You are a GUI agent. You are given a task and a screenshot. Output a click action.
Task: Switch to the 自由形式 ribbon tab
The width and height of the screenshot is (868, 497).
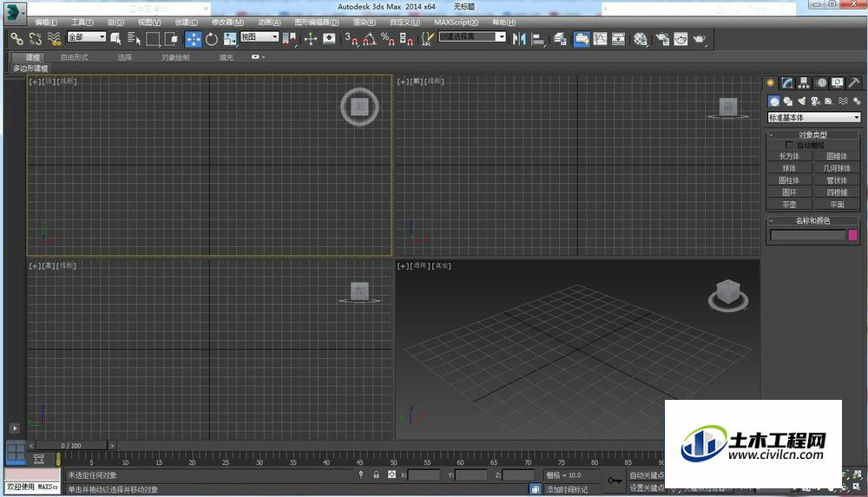click(74, 57)
